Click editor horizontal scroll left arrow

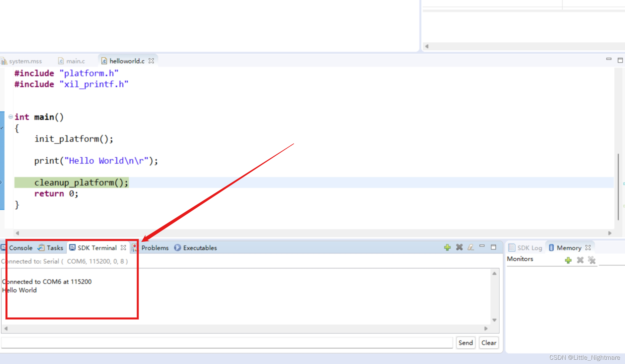[17, 233]
